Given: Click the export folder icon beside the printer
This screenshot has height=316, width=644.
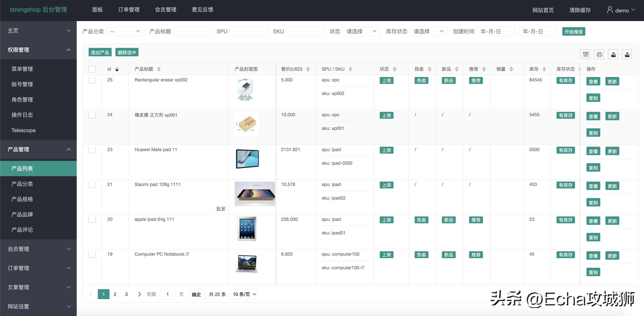Looking at the screenshot, I should (613, 54).
